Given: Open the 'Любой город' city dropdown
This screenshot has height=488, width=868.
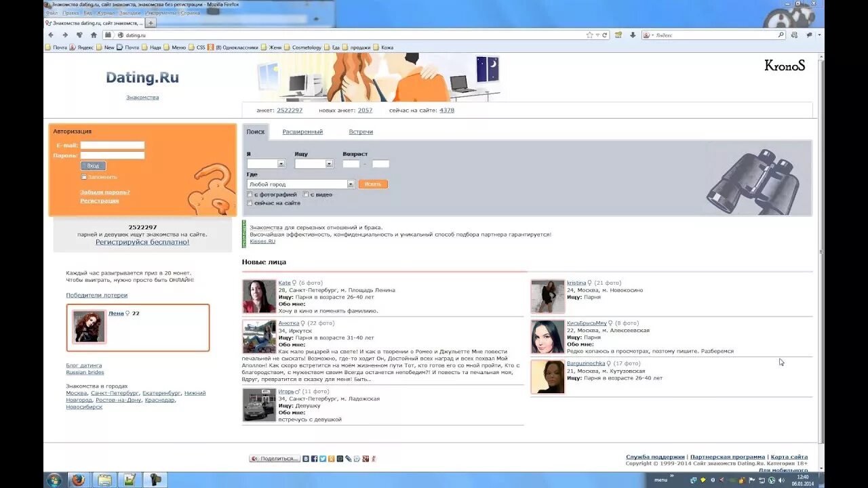Looking at the screenshot, I should click(x=301, y=184).
